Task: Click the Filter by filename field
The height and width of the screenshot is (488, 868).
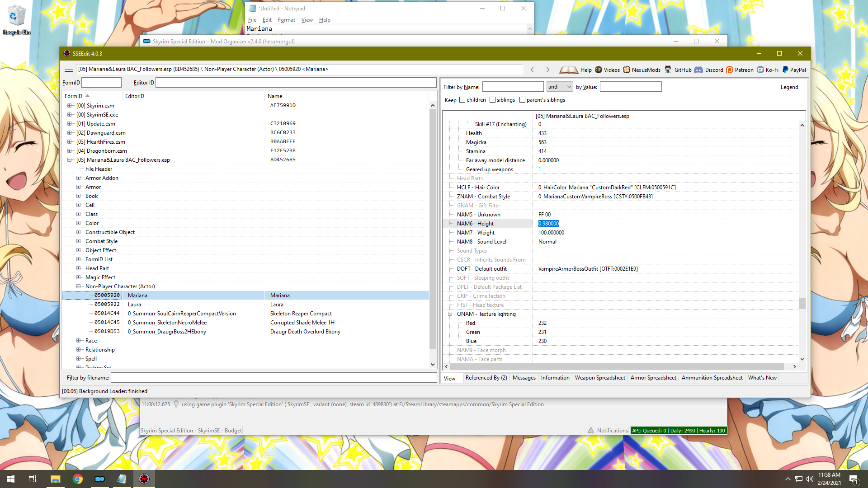Action: [274, 378]
